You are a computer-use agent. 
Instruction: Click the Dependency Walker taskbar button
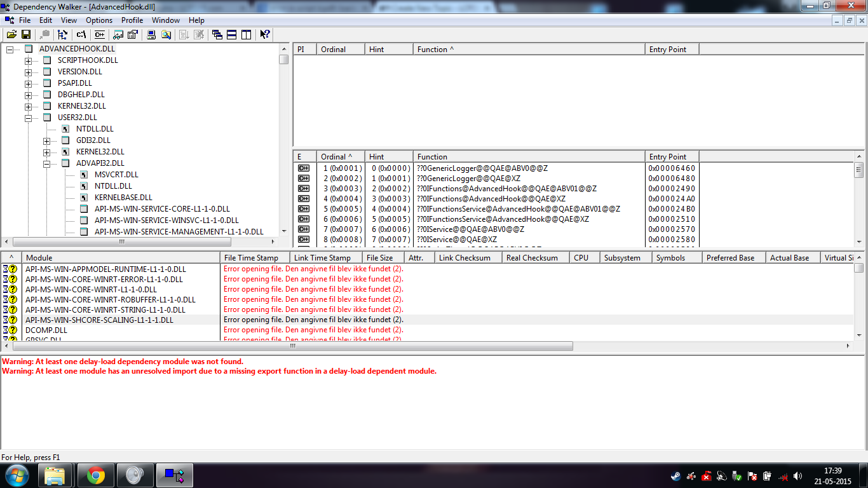point(173,475)
